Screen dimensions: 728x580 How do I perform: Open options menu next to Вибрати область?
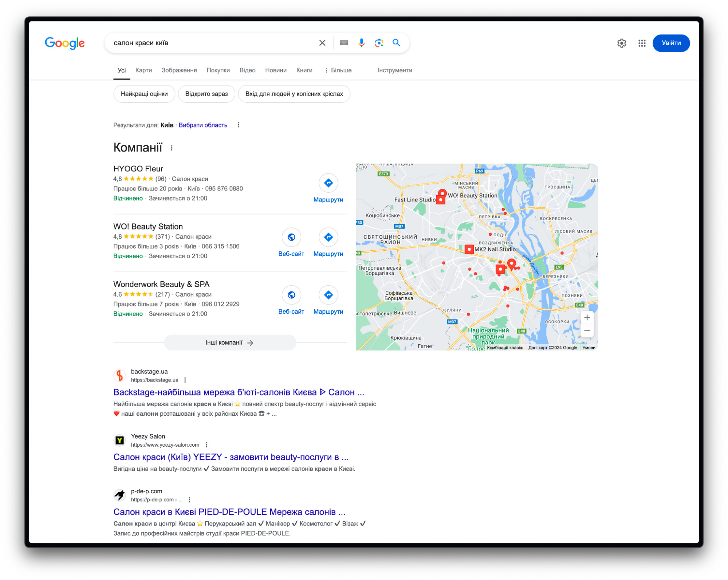(x=238, y=125)
